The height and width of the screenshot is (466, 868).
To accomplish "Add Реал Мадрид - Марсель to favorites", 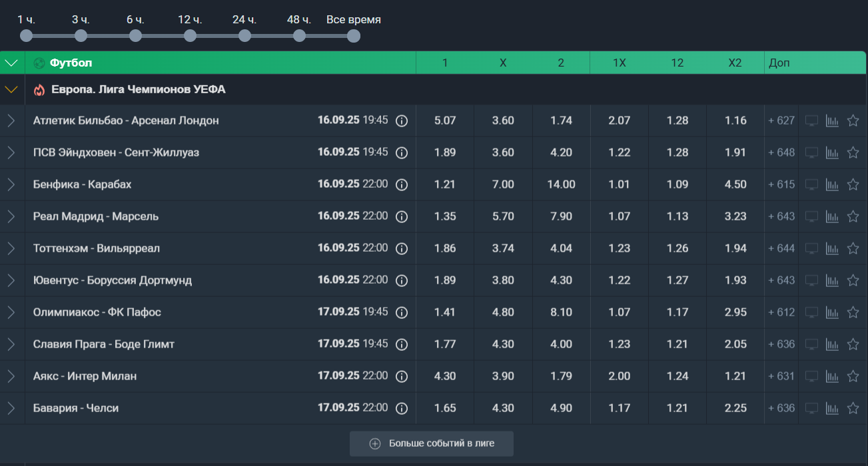I will click(x=853, y=216).
